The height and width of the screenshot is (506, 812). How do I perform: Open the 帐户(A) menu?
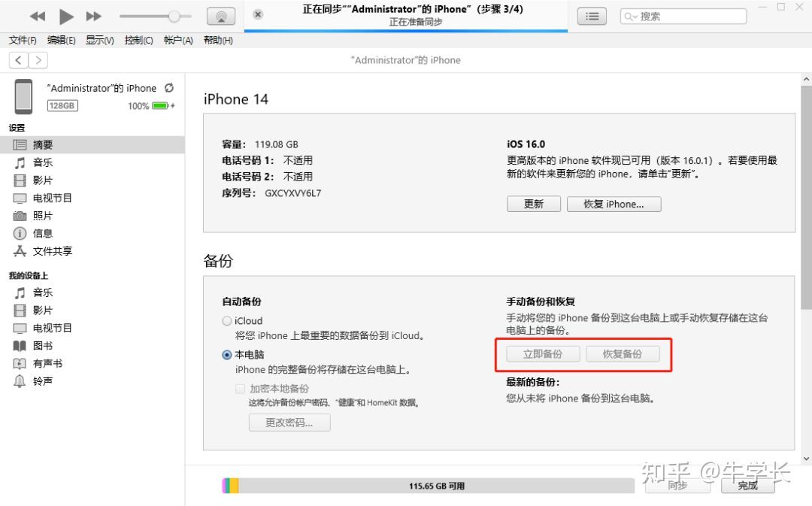tap(178, 41)
